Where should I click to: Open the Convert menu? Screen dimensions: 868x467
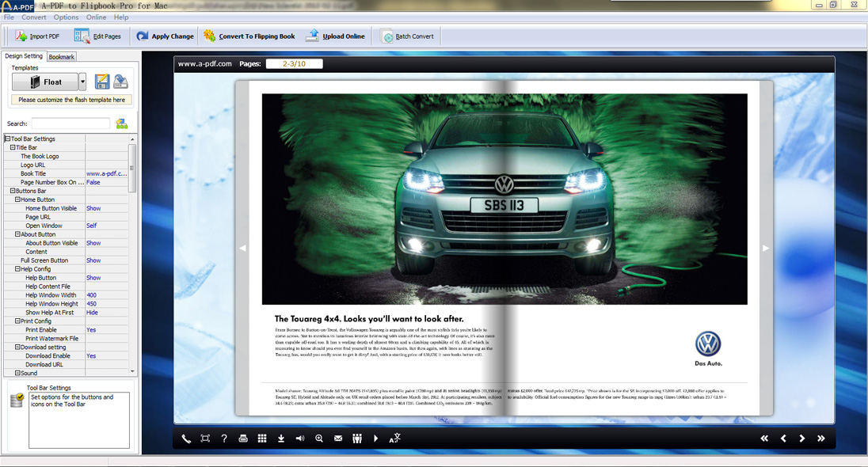tap(34, 17)
